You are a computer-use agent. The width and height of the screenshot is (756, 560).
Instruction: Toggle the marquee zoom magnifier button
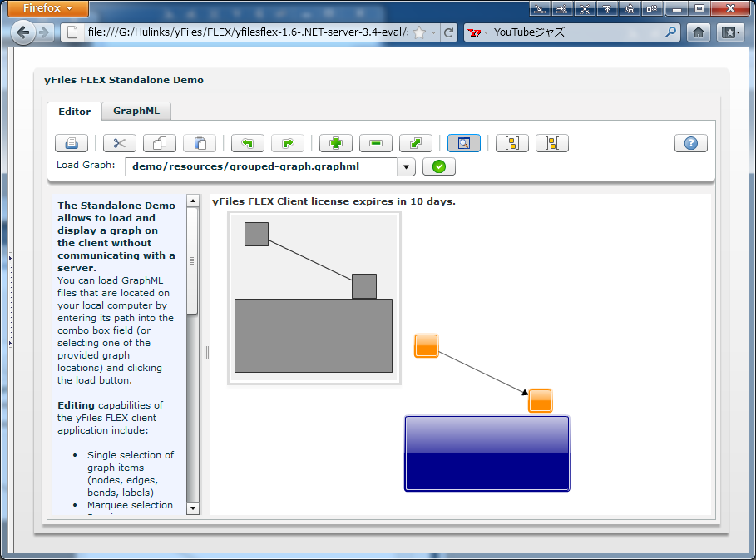[464, 143]
